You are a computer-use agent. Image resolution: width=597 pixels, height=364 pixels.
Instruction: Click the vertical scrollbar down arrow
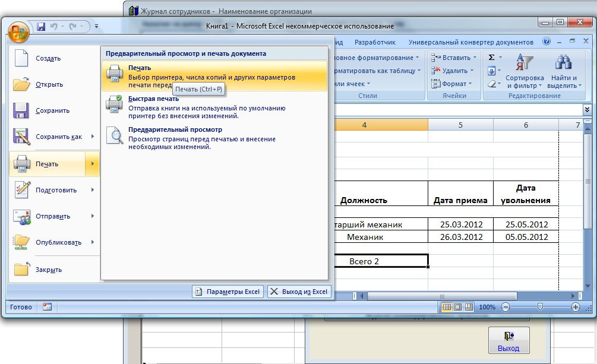(587, 286)
